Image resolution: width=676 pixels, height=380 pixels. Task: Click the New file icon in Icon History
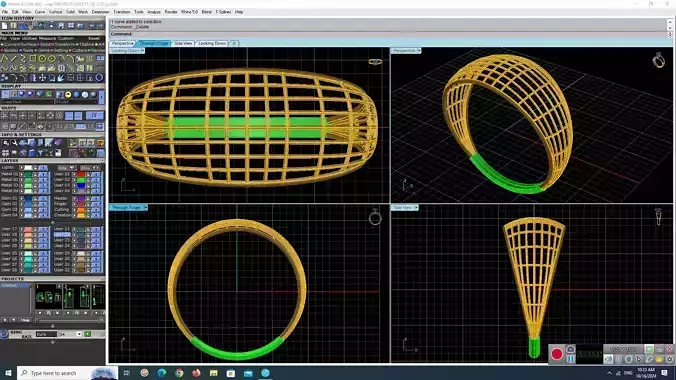tap(4, 26)
